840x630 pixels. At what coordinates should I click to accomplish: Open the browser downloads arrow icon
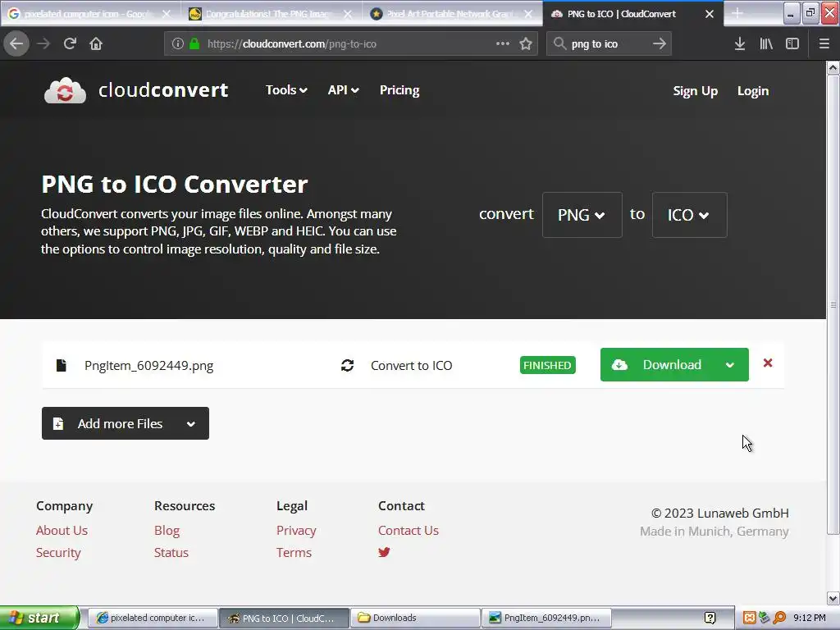click(x=740, y=43)
